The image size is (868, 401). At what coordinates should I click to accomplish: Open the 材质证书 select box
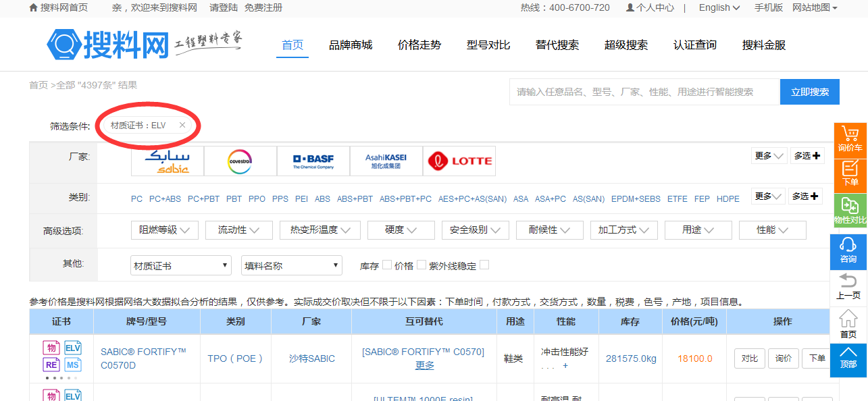[181, 266]
